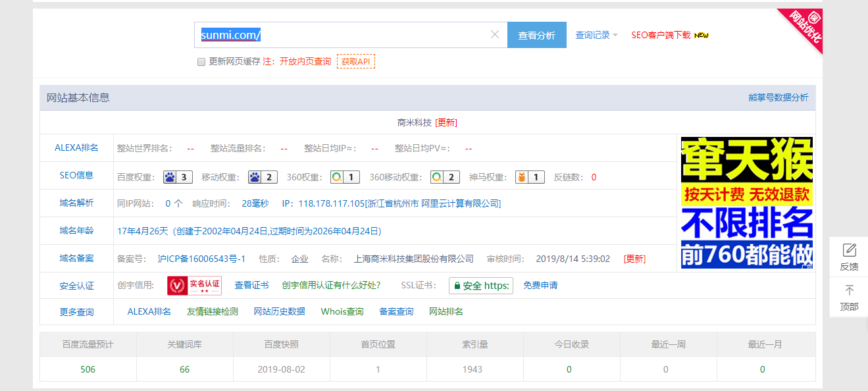This screenshot has height=391, width=868.
Task: Click the 最近一月 value 0
Action: point(763,369)
